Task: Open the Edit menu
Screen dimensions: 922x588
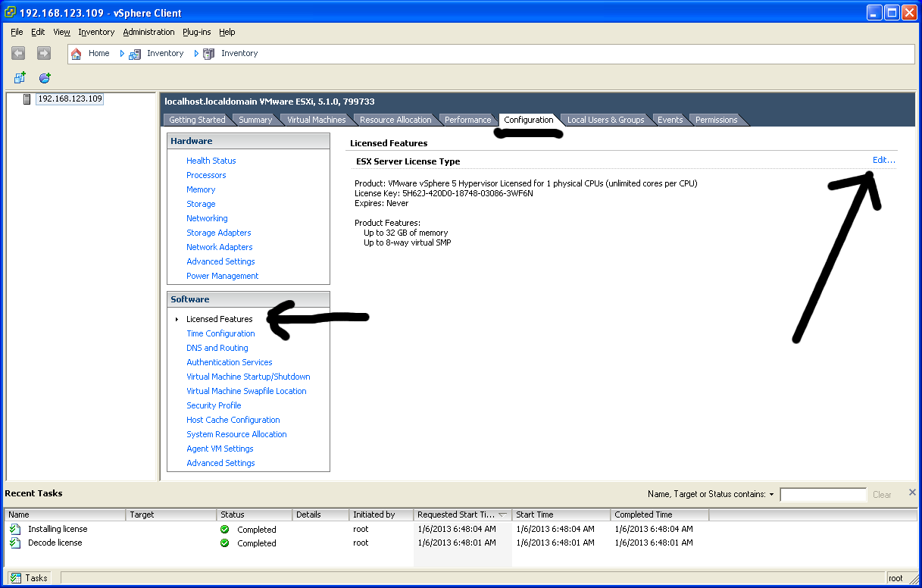Action: 38,32
